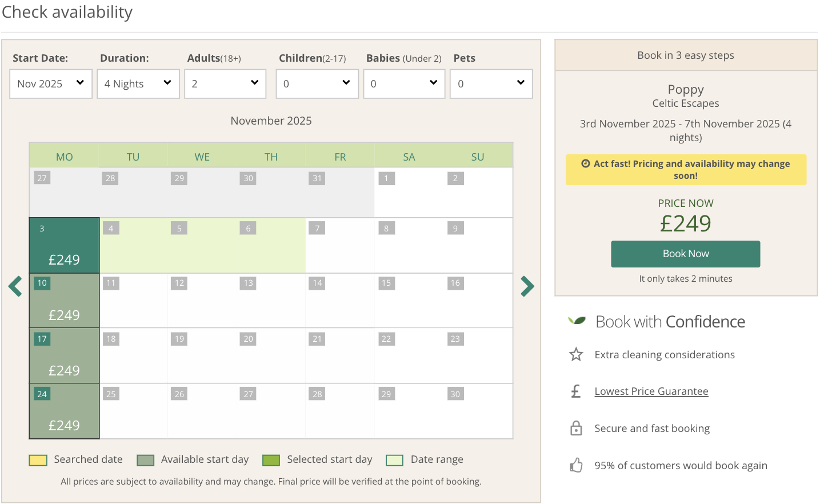Click calendar day 4 November

pyautogui.click(x=134, y=245)
